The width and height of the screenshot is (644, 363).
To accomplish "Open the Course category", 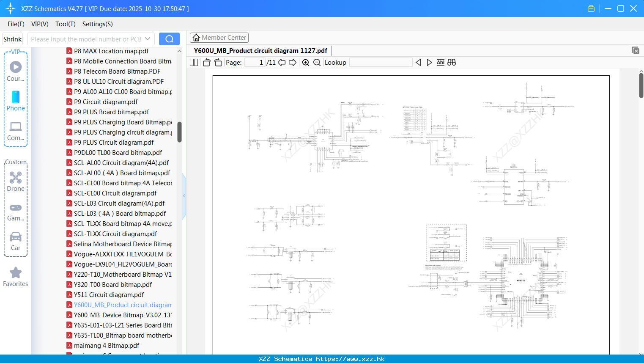I will pyautogui.click(x=16, y=71).
